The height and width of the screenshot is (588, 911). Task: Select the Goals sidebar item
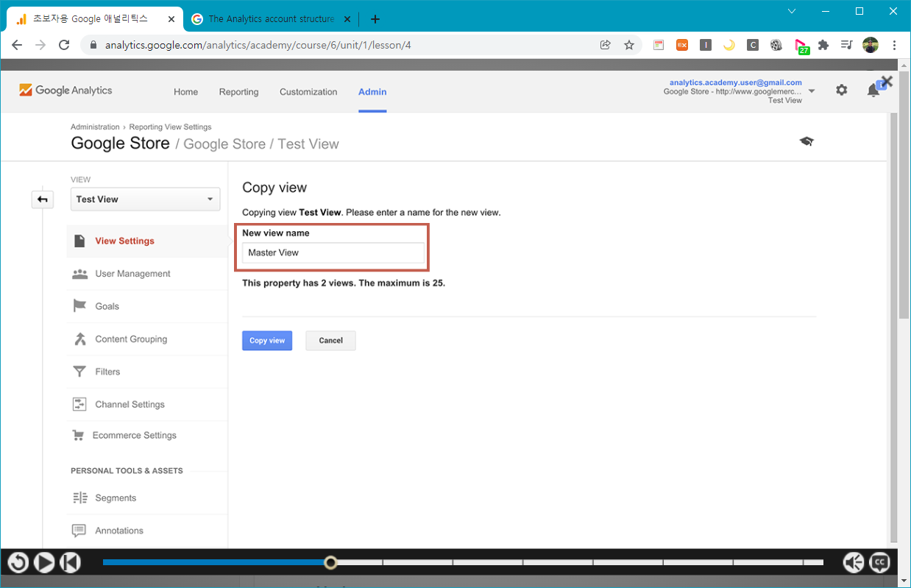107,306
